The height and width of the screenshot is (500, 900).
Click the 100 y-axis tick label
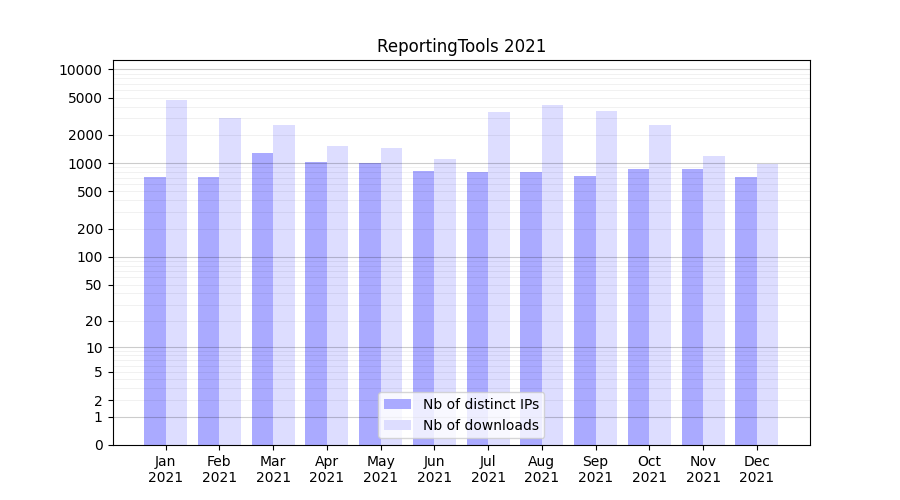pyautogui.click(x=90, y=257)
